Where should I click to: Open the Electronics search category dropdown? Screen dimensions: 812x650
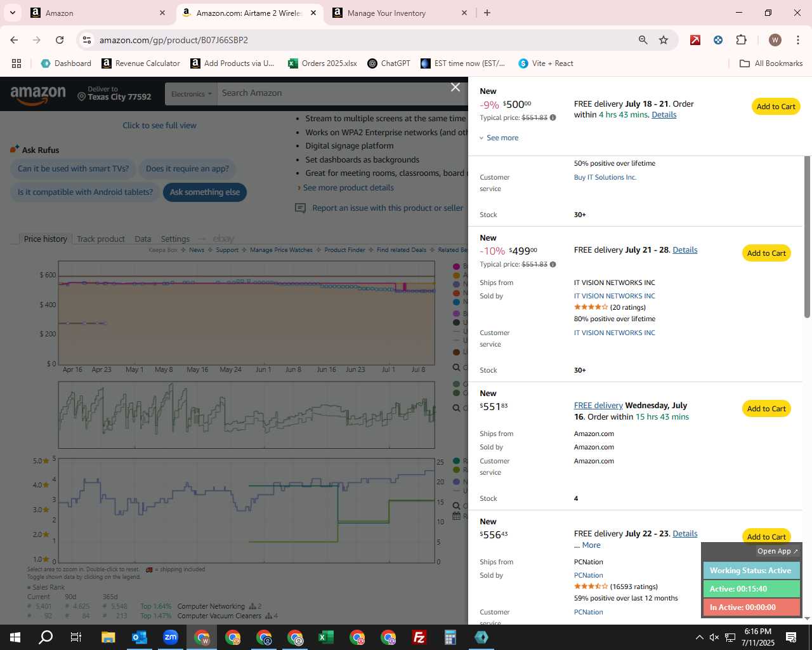[x=191, y=94]
